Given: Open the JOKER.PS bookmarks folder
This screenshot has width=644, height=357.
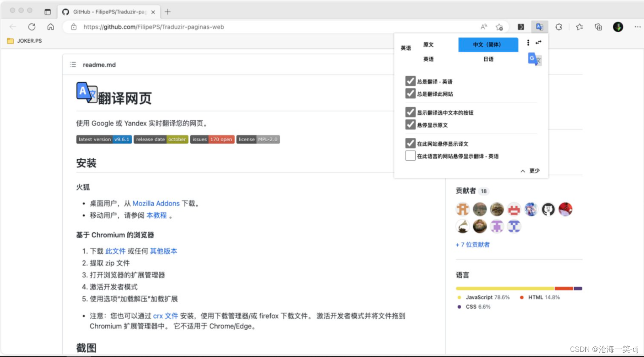Looking at the screenshot, I should click(x=25, y=41).
